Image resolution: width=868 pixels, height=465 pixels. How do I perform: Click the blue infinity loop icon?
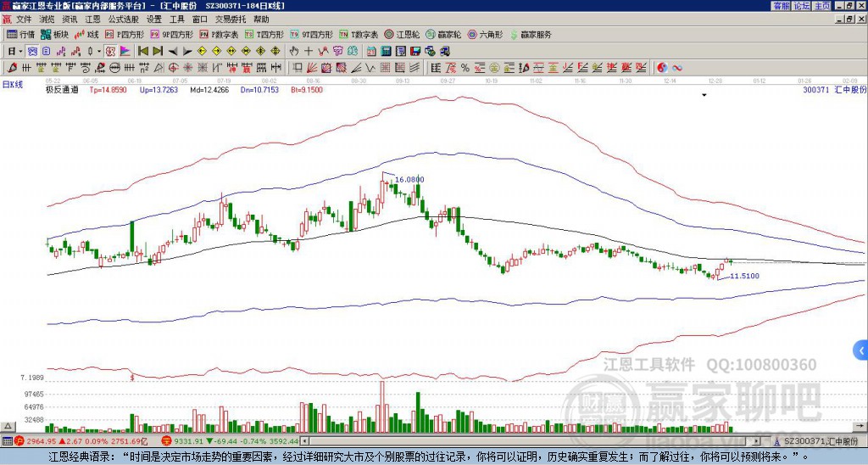click(676, 68)
